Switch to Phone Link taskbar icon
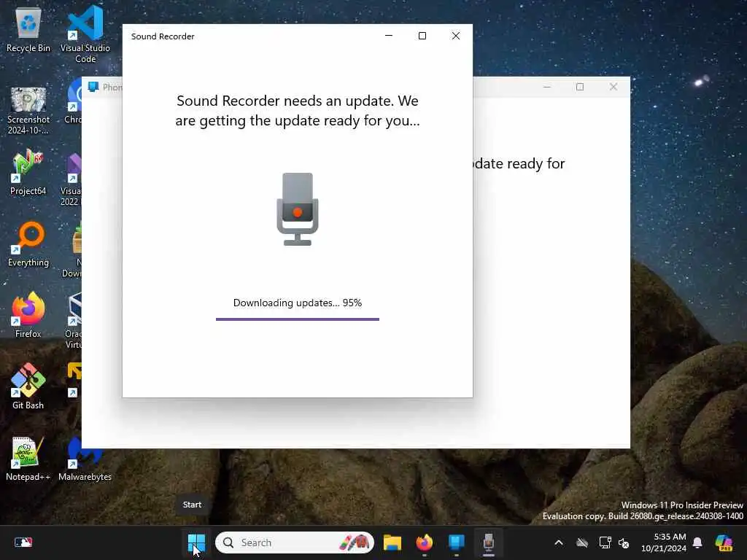This screenshot has width=747, height=560. (x=457, y=542)
